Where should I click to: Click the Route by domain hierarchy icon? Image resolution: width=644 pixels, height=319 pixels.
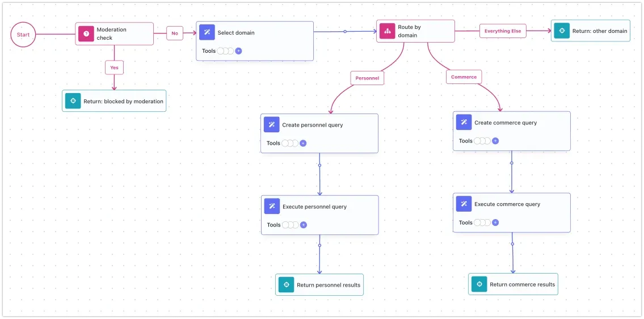[388, 31]
